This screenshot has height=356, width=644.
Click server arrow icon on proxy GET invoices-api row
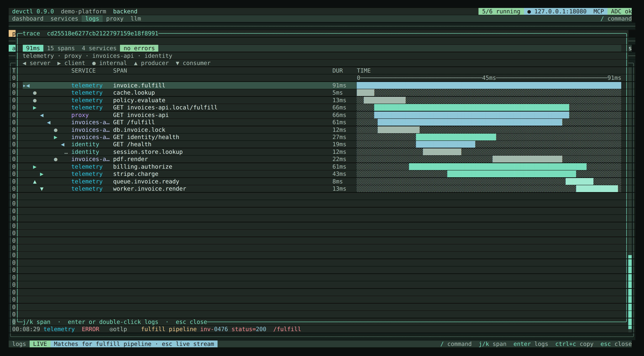point(42,115)
